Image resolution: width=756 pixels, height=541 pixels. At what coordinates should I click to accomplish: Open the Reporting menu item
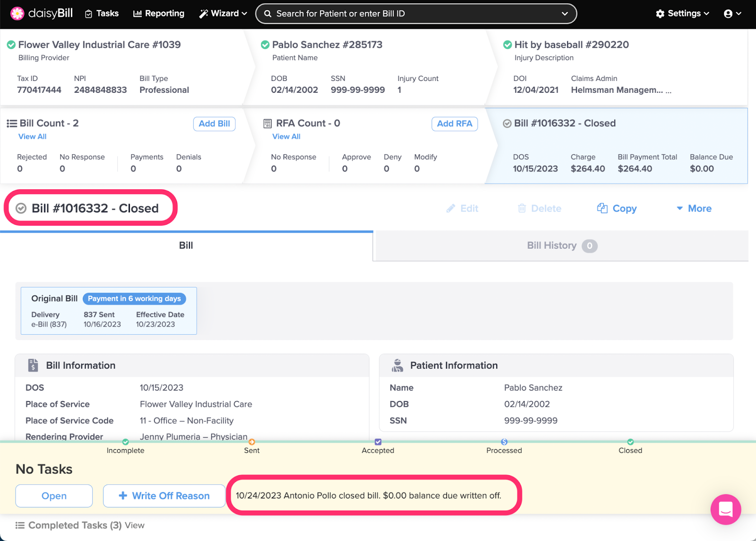[x=159, y=14]
